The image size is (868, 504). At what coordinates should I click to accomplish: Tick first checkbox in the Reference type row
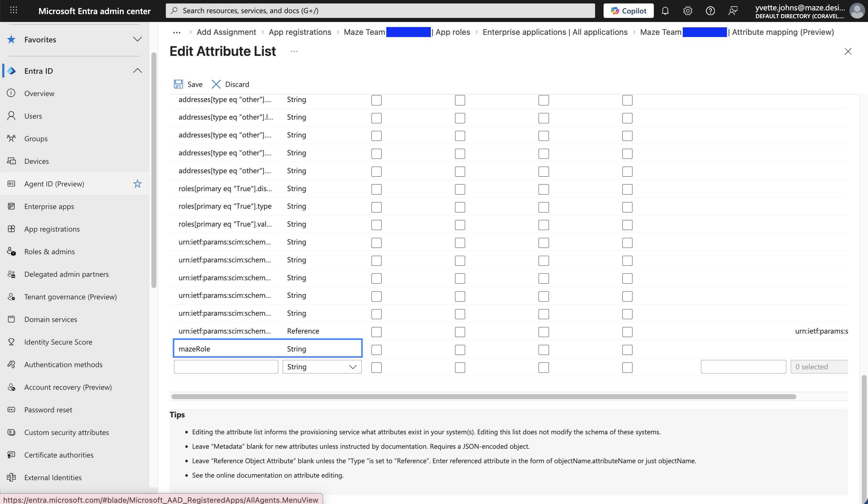pos(377,332)
